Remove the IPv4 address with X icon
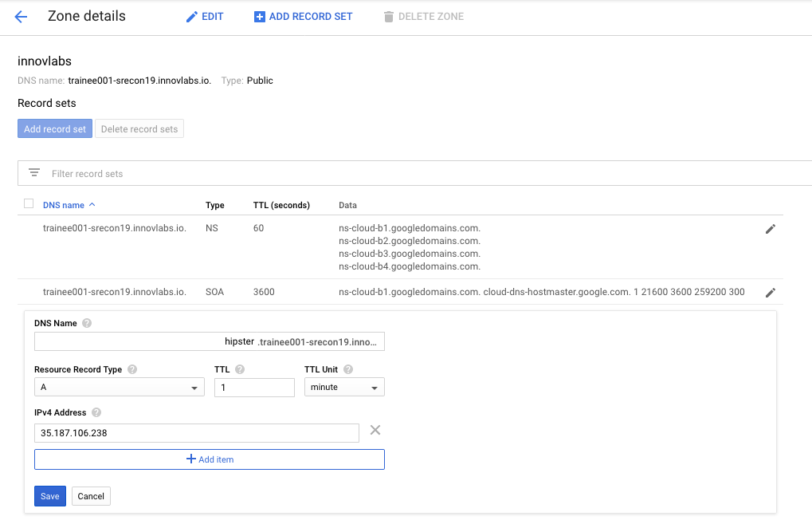Screen dimensions: 812x524 click(375, 431)
